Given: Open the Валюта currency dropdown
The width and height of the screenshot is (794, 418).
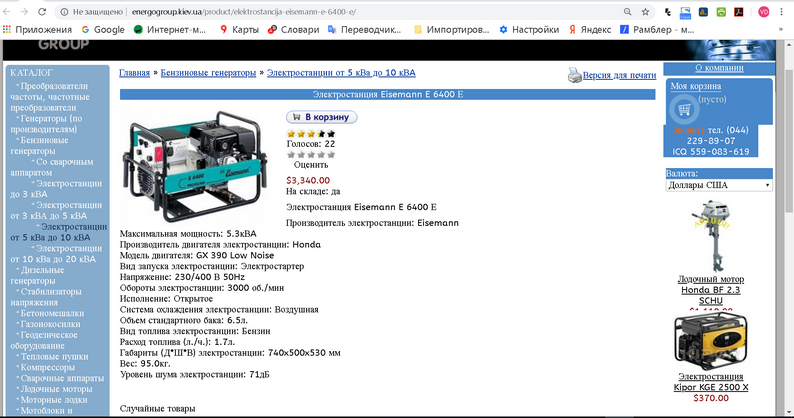Looking at the screenshot, I should 719,185.
